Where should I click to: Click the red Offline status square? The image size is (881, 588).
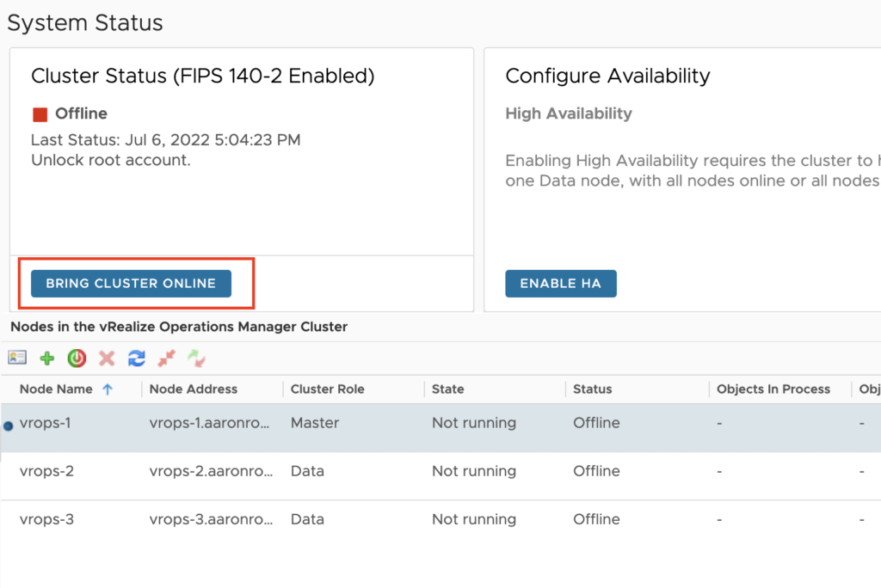point(40,114)
